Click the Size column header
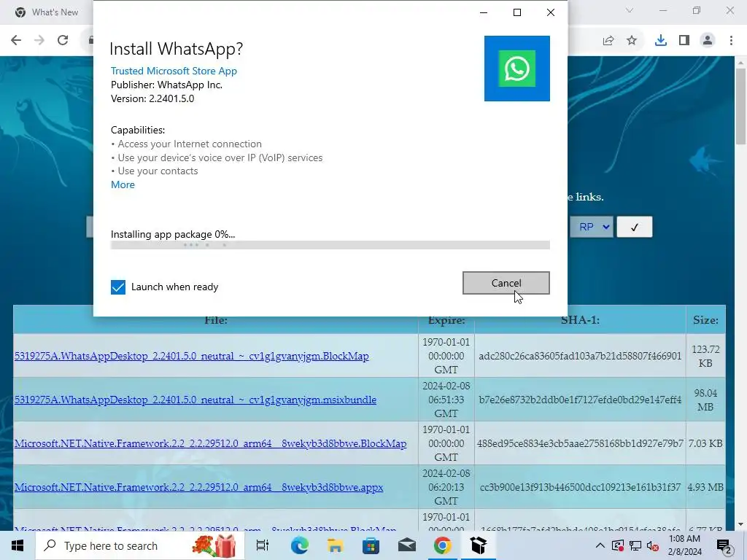The width and height of the screenshot is (747, 560). (x=705, y=321)
